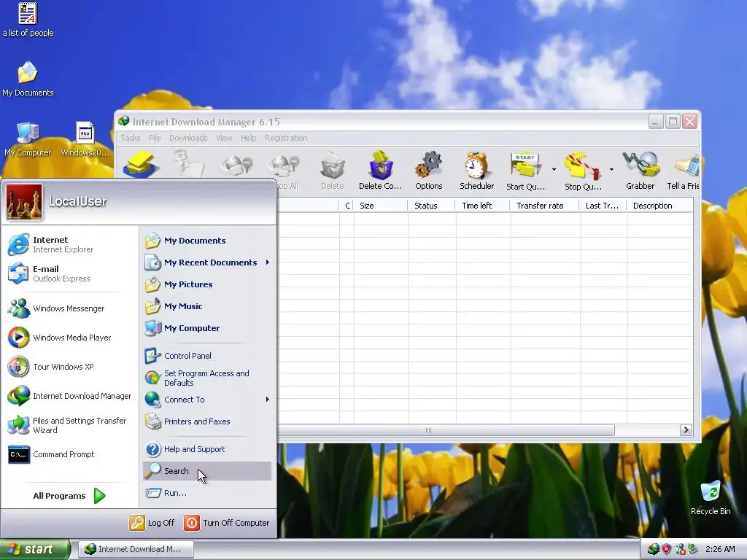This screenshot has width=747, height=560.
Task: Open the Help menu in IDM
Action: [248, 138]
